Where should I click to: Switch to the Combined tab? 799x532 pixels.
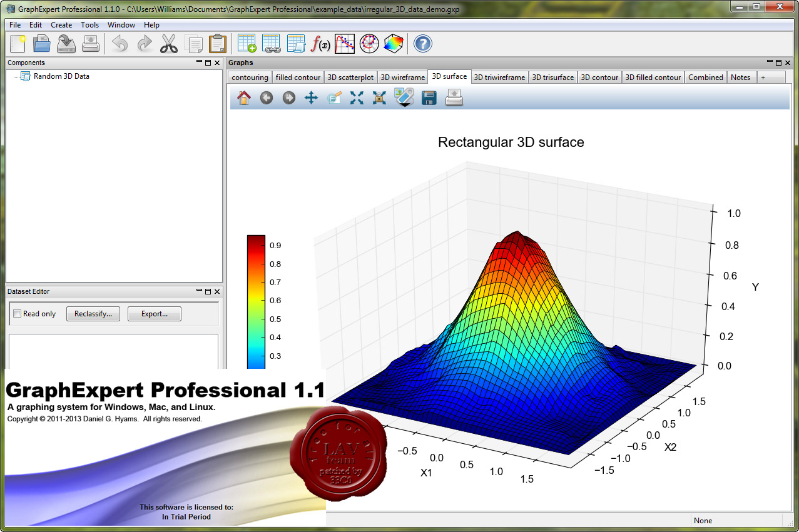click(705, 78)
